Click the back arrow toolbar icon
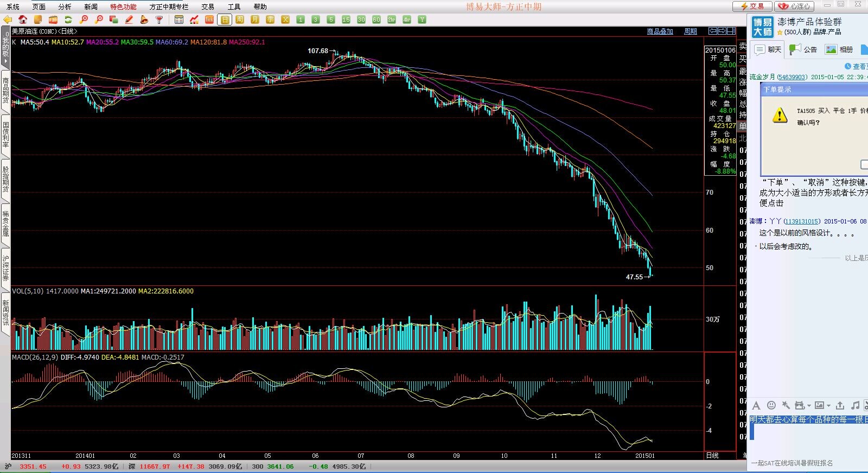868x473 pixels. [8, 20]
